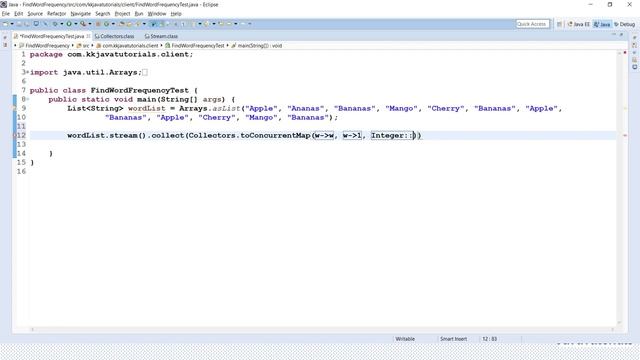Image resolution: width=640 pixels, height=360 pixels.
Task: Toggle Mark Occurrences in the toolbar
Action: (153, 24)
